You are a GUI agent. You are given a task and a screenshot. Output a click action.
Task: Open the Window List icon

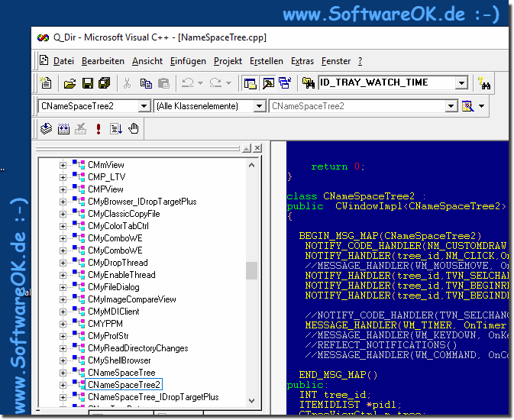tap(285, 82)
